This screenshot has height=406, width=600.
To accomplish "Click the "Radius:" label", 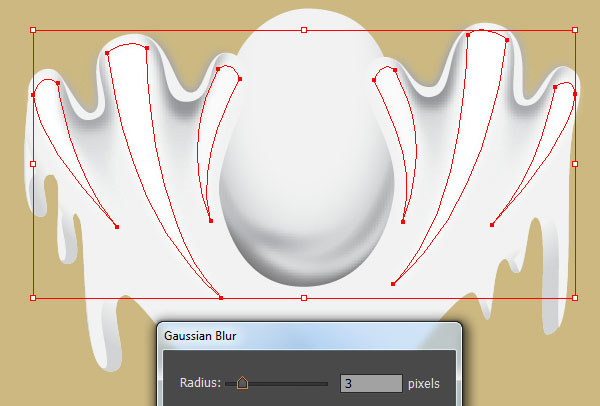I will (x=200, y=383).
